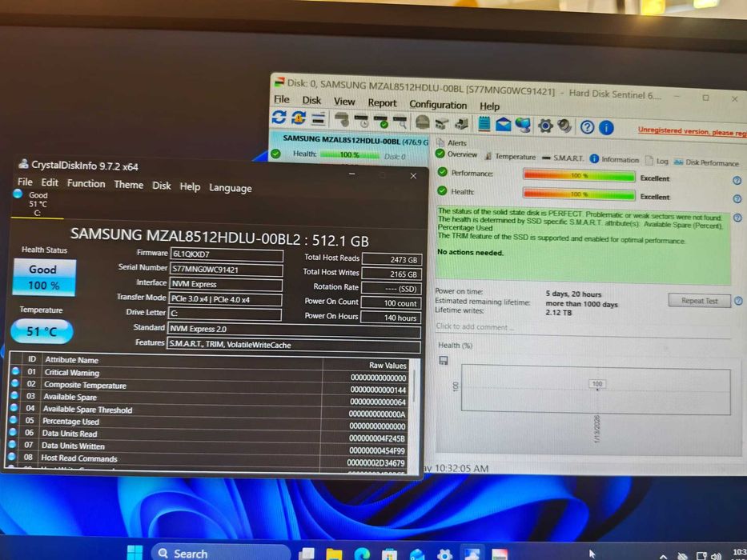The width and height of the screenshot is (747, 560).
Task: Open Settings gear on the taskbar
Action: point(444,554)
